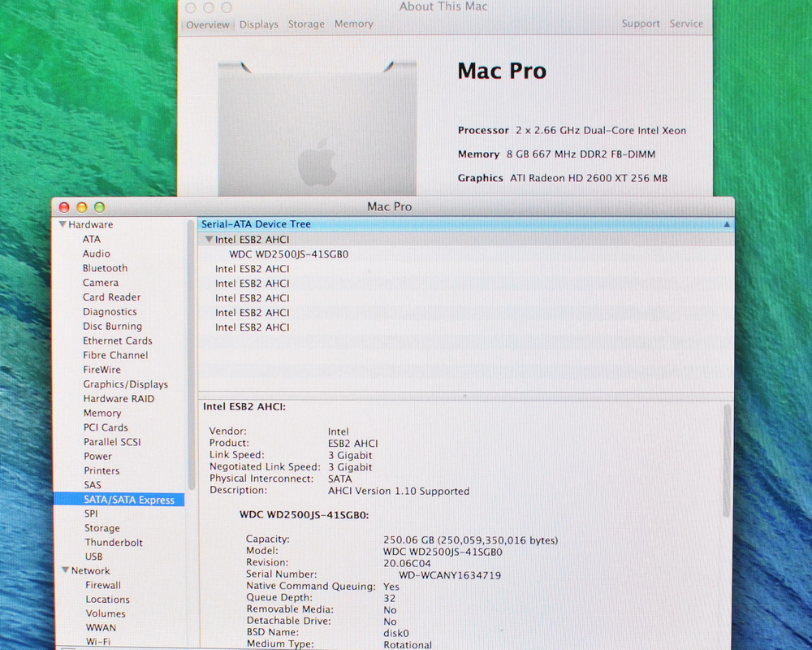Select Ethernet Cards in sidebar

[118, 340]
